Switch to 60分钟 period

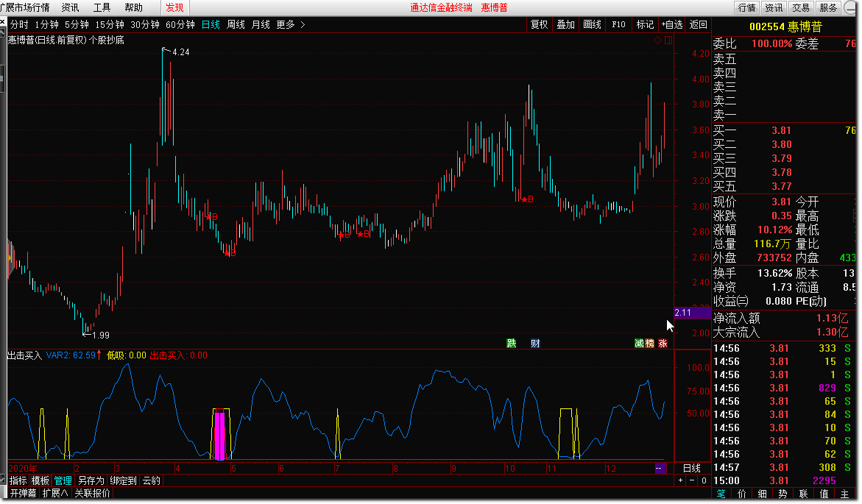point(180,25)
